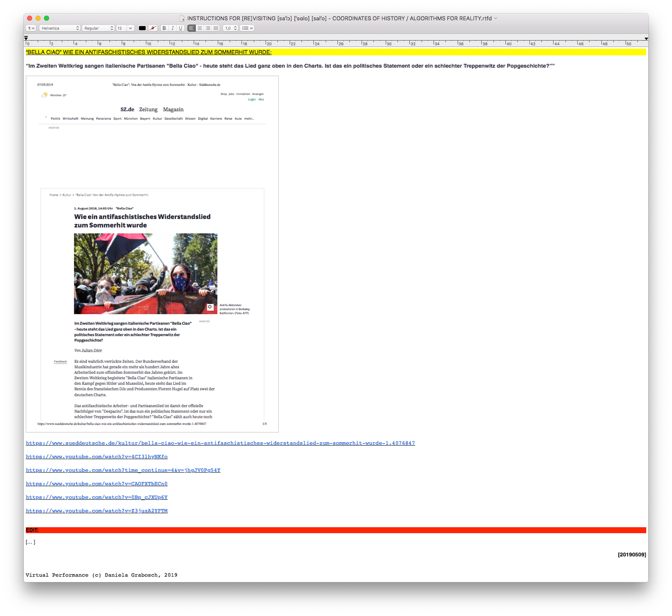The height and width of the screenshot is (616, 672).
Task: Open the black text color swatch
Action: point(142,28)
